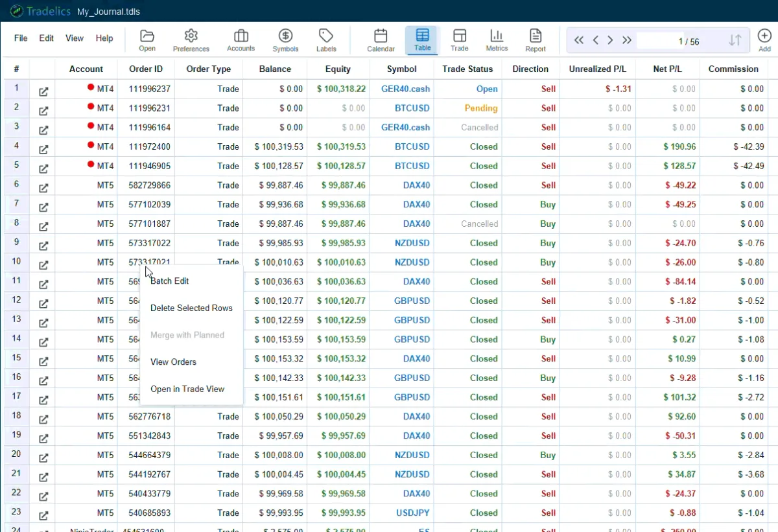Go to previous page arrow
Image resolution: width=778 pixels, height=532 pixels.
[x=595, y=40]
